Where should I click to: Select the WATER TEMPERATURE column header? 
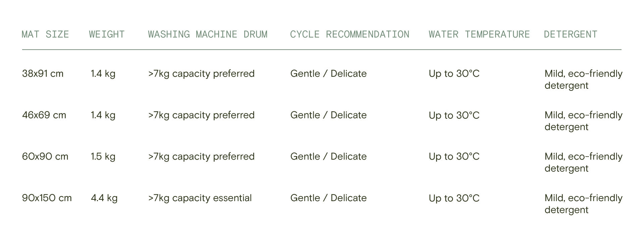pyautogui.click(x=479, y=34)
